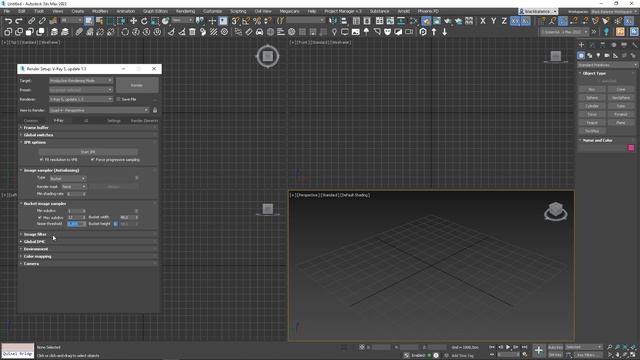Image resolution: width=640 pixels, height=360 pixels.
Task: Click the trash can delete icon
Action: (192, 31)
